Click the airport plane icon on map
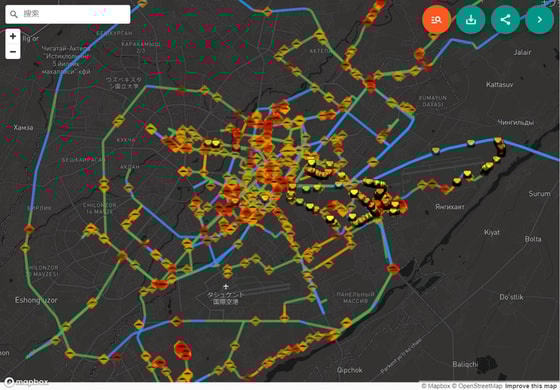The width and height of the screenshot is (560, 390). (x=226, y=286)
